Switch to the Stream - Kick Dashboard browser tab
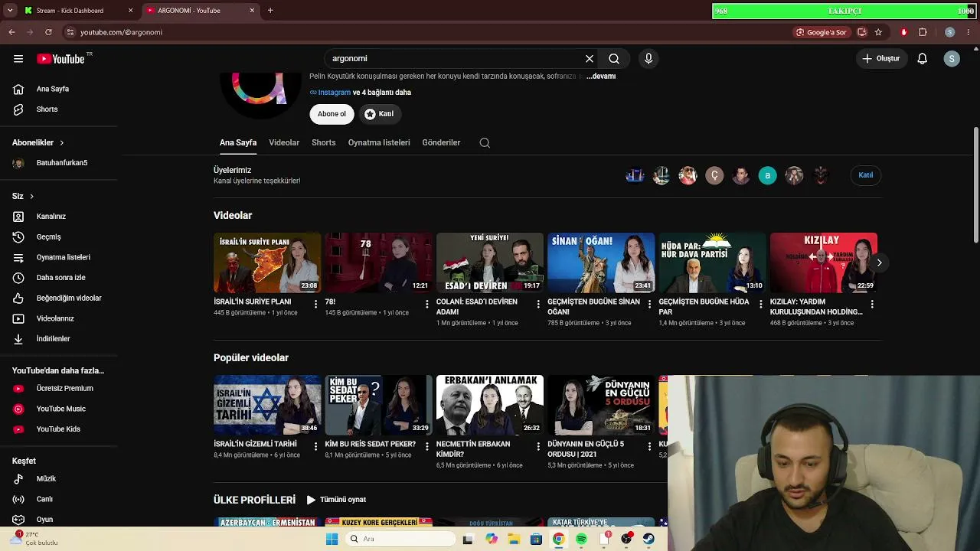The height and width of the screenshot is (551, 980). tap(79, 11)
